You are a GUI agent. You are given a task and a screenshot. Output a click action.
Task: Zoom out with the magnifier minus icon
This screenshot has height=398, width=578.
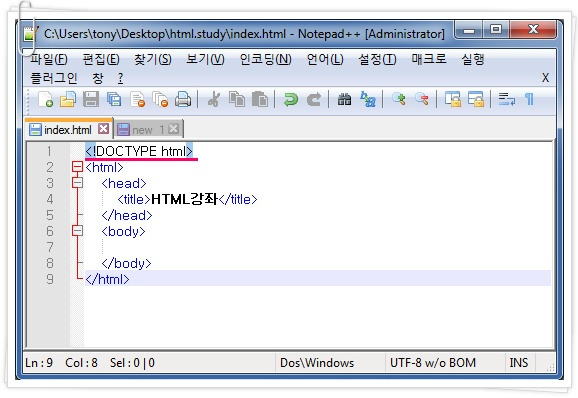tap(422, 99)
